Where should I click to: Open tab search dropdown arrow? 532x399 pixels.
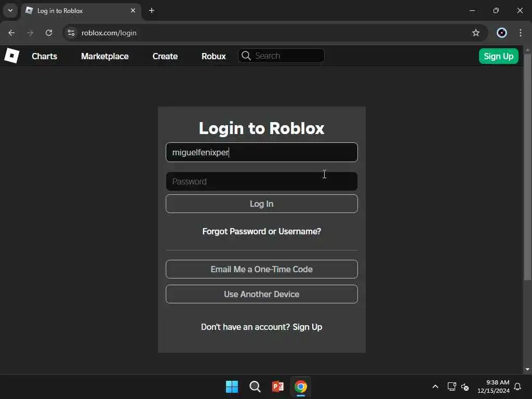(10, 10)
